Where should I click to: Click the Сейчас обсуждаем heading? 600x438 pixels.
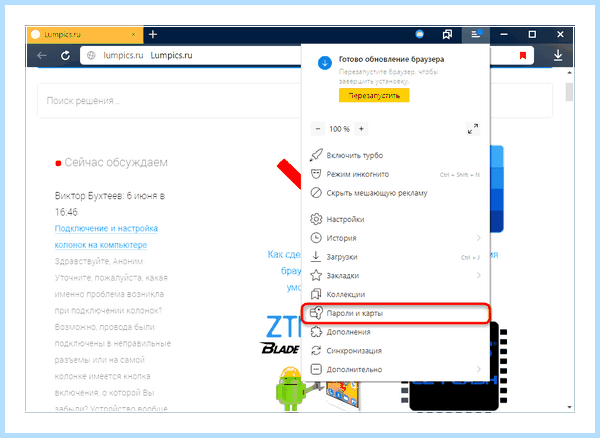[x=116, y=163]
